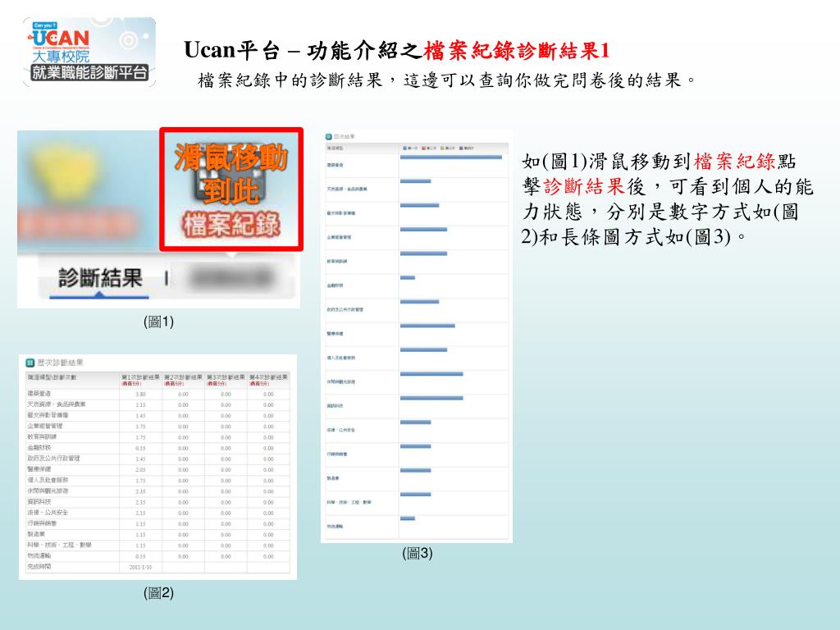
Task: Click the 第1次診斷結果 column header
Action: [140, 380]
